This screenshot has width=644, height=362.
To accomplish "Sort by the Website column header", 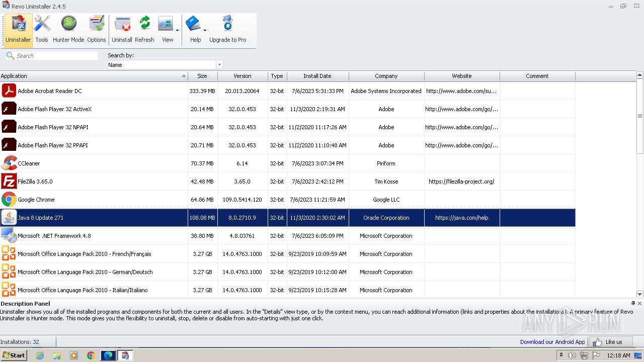I will (x=462, y=76).
